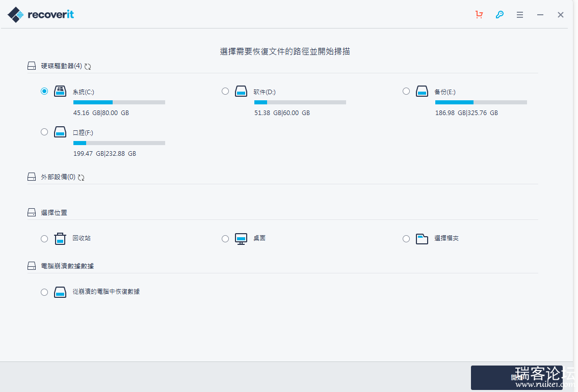Image resolution: width=578 pixels, height=392 pixels.
Task: Select the 選擇檔夾 folder radio button
Action: tap(406, 239)
